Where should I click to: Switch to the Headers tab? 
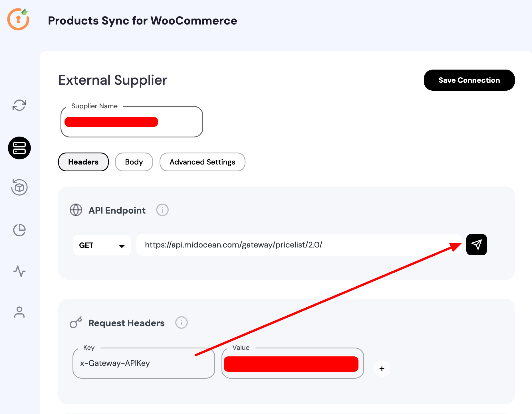(x=83, y=162)
